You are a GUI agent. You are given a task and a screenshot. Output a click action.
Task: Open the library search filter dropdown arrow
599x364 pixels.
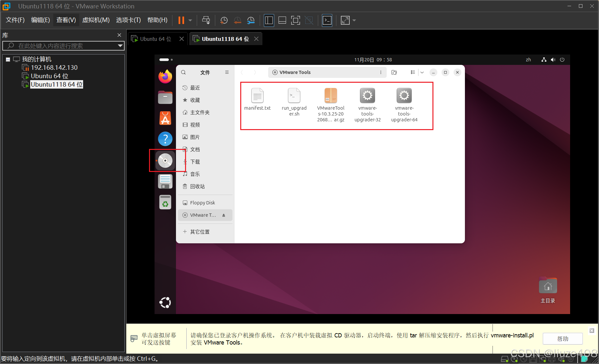tap(120, 46)
